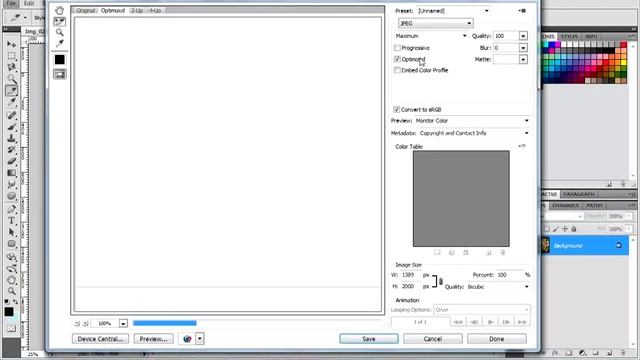Select the Background layer thumbnail
The image size is (640, 360).
pos(546,245)
